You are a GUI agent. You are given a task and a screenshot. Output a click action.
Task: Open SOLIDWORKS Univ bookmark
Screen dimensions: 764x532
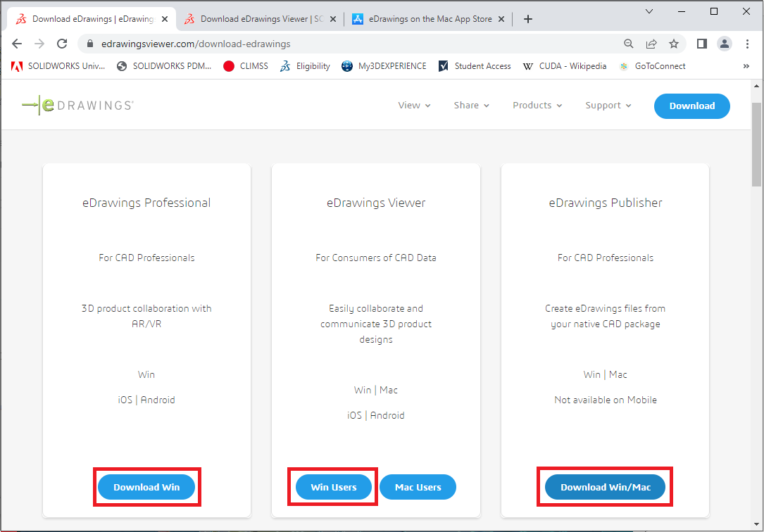coord(58,66)
